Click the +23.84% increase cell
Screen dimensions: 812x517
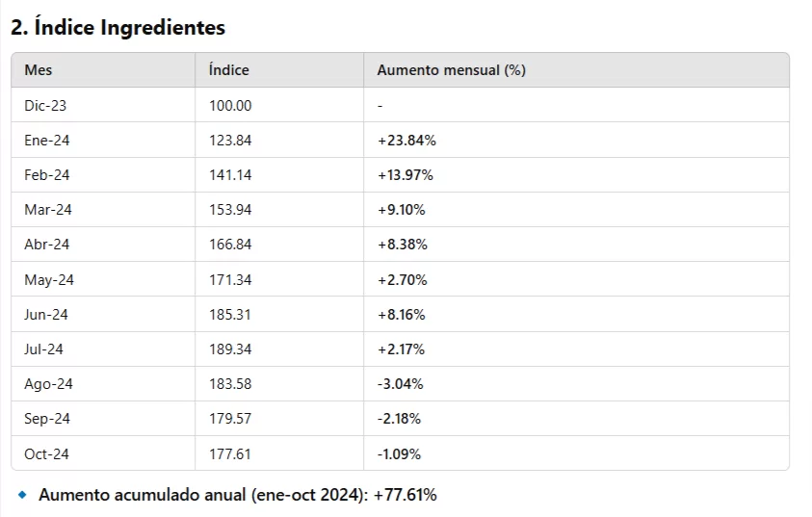click(406, 141)
